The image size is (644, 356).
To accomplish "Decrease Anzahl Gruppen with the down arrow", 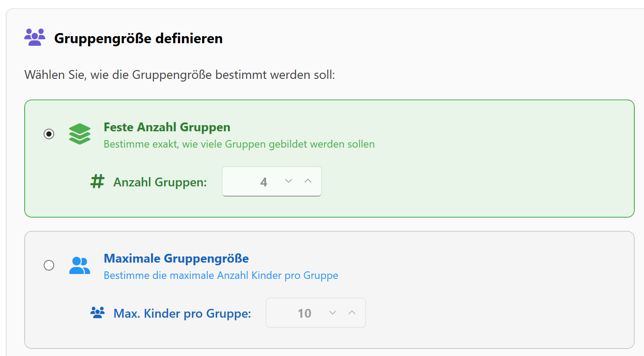I will [x=289, y=181].
